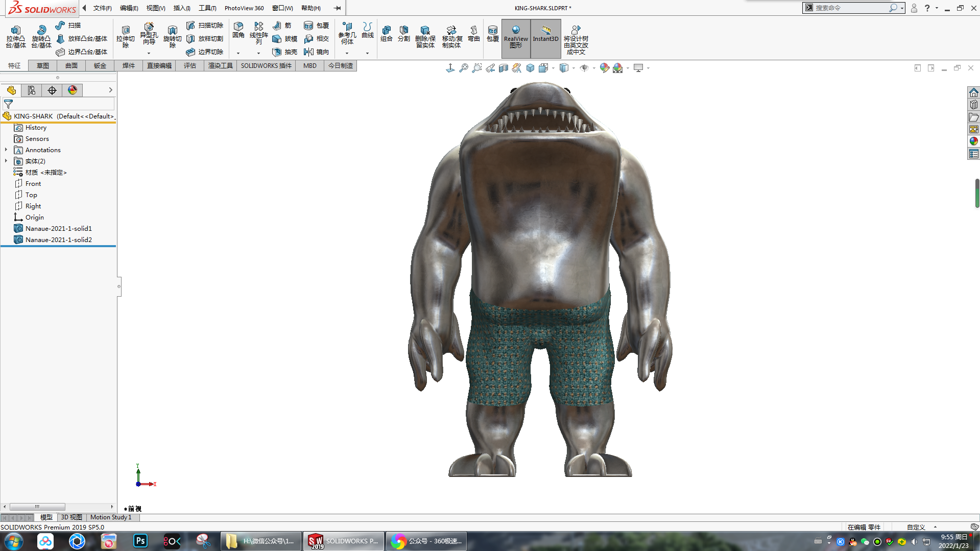Apply the 圆角 fillet tool
The width and height of the screenshot is (980, 551).
click(238, 30)
